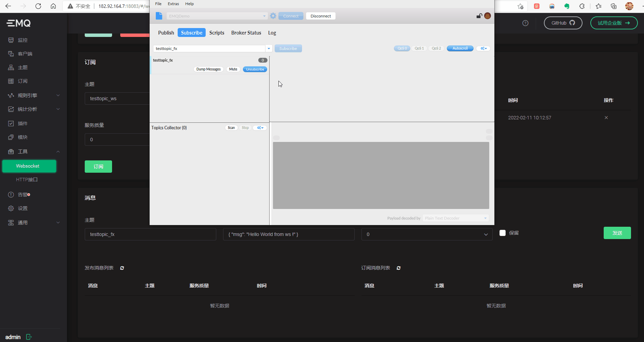Click the green 发送 send button

[617, 233]
